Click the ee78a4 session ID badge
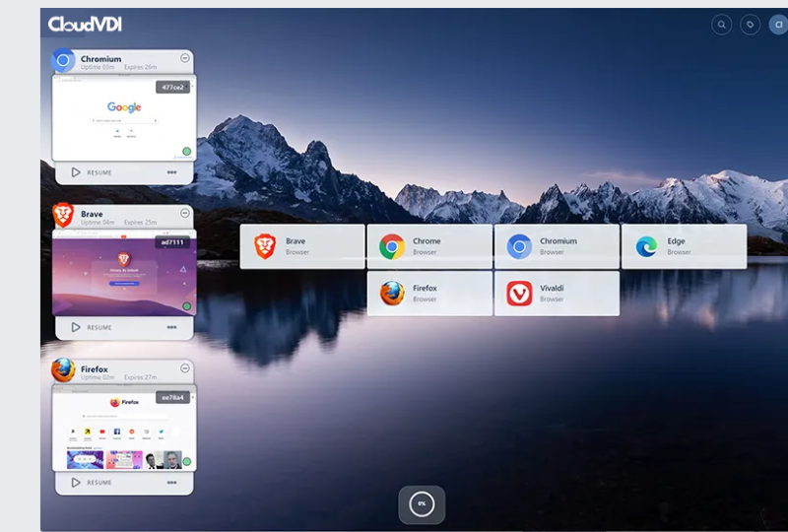Viewport: 788px width, 532px height. [x=173, y=397]
